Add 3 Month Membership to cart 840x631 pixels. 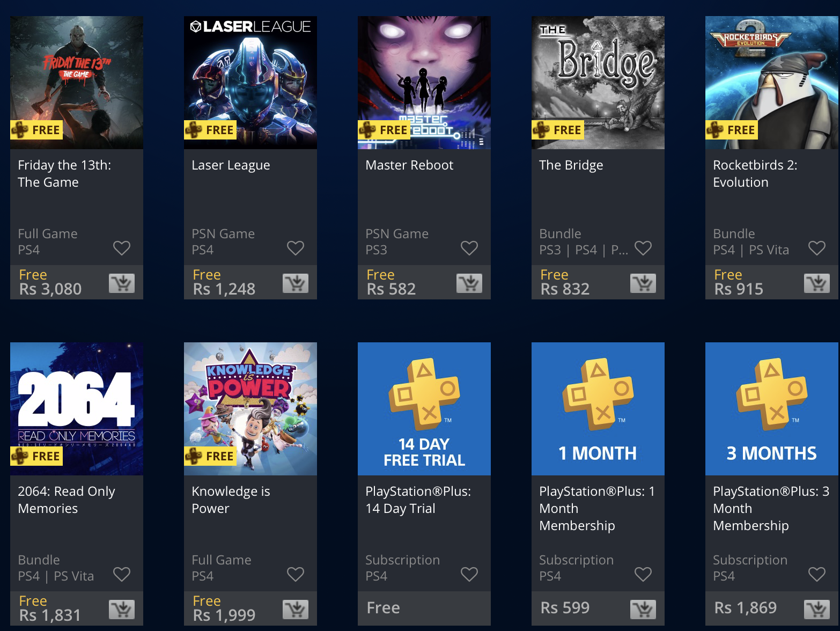[817, 609]
